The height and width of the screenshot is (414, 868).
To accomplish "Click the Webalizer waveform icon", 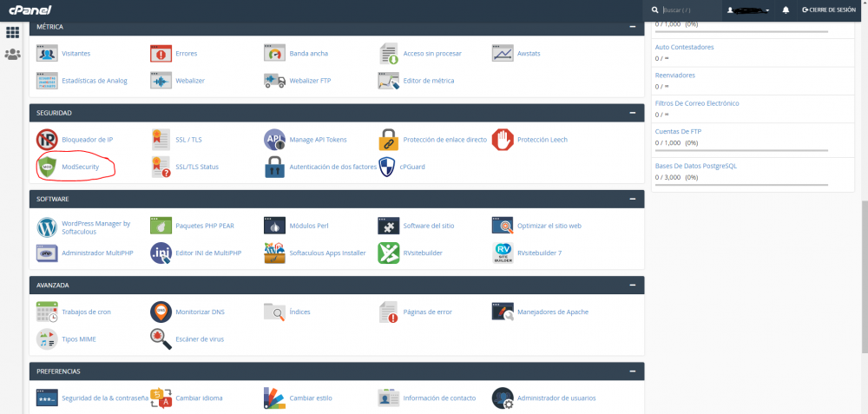I will [x=161, y=80].
